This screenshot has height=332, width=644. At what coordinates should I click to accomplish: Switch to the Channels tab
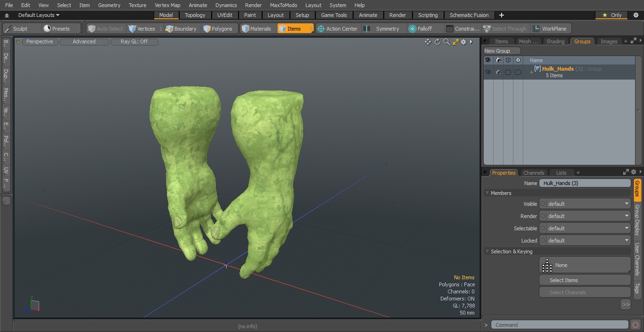534,173
